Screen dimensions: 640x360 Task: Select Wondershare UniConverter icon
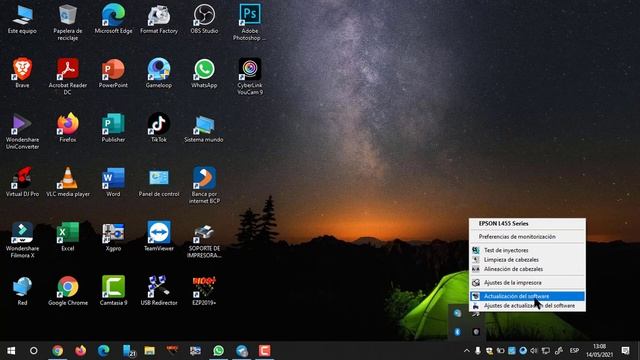tap(22, 131)
